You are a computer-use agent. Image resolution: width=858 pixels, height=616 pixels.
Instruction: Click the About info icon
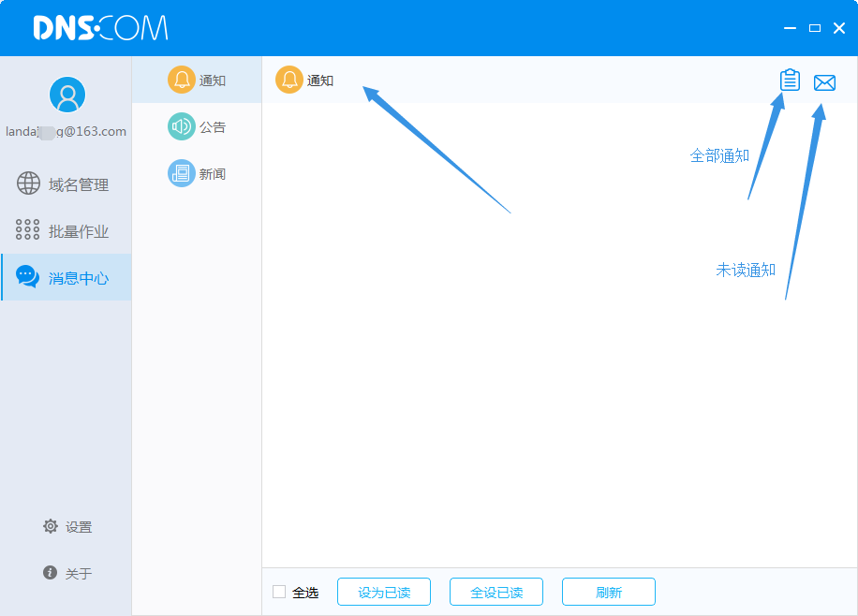[51, 573]
